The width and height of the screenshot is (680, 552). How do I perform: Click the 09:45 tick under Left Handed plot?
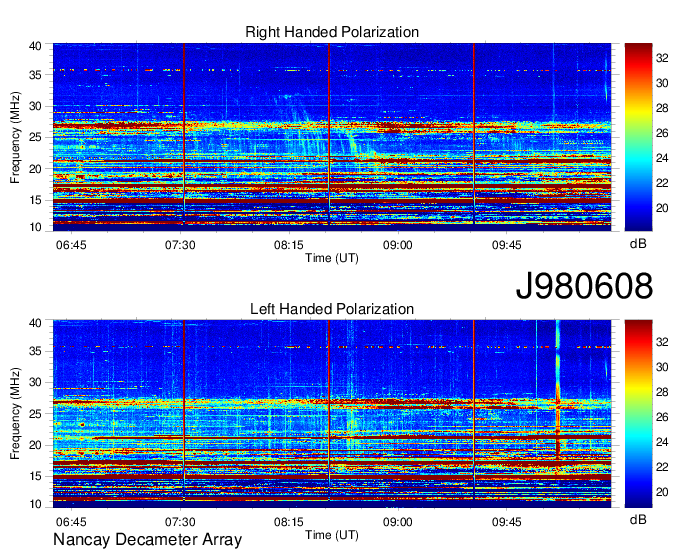click(x=507, y=522)
